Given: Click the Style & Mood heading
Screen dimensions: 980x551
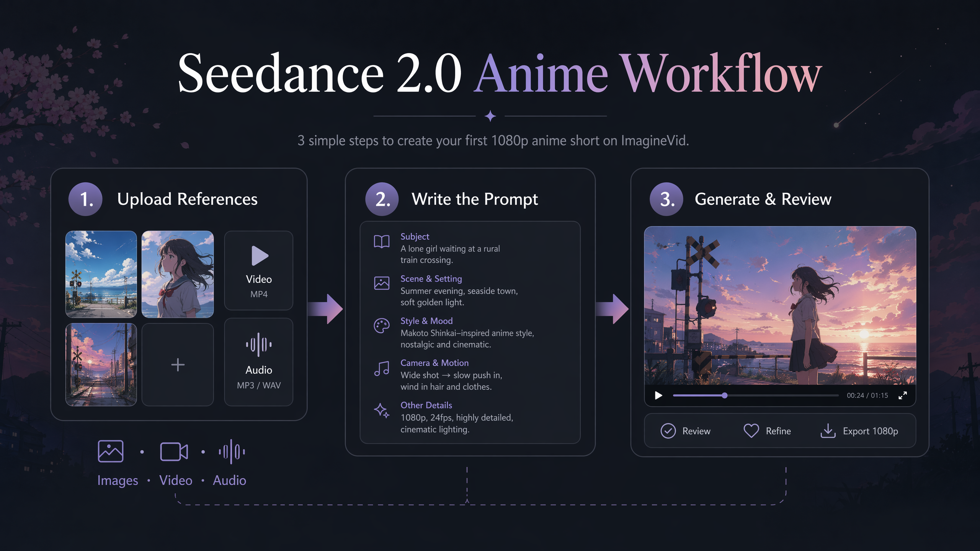Looking at the screenshot, I should [x=426, y=321].
